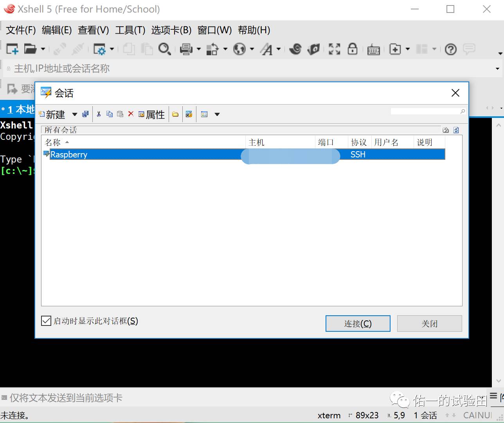Click the Copy icon in sessions dialog toolbar
This screenshot has height=423, width=504.
[110, 114]
